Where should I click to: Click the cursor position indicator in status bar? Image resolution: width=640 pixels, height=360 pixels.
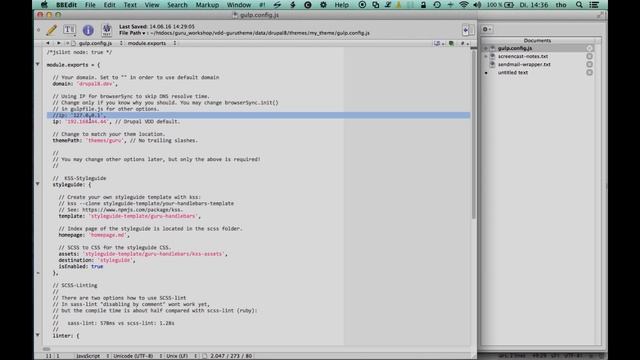(52, 356)
